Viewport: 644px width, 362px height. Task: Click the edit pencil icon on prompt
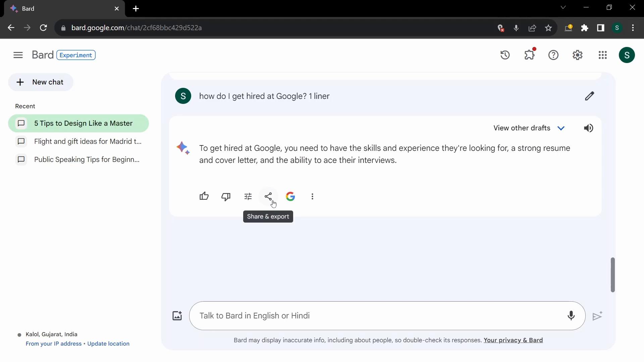590,96
